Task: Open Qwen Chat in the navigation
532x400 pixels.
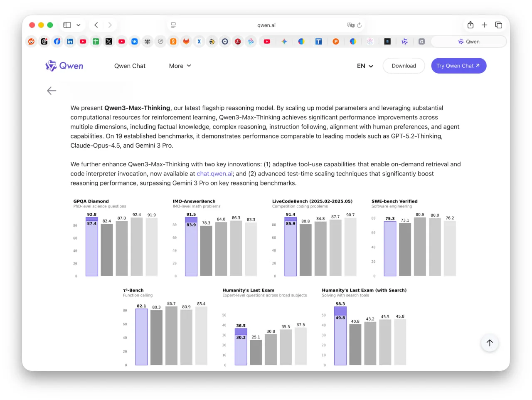Action: [x=130, y=66]
